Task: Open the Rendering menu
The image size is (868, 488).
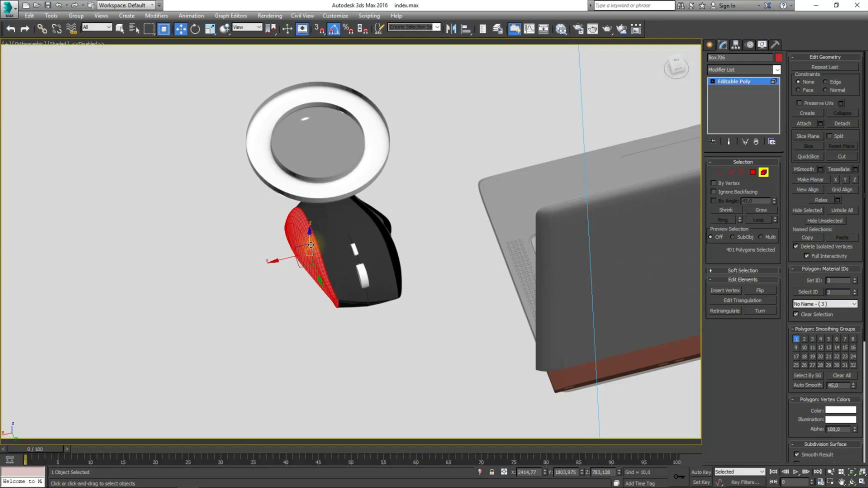Action: (269, 15)
